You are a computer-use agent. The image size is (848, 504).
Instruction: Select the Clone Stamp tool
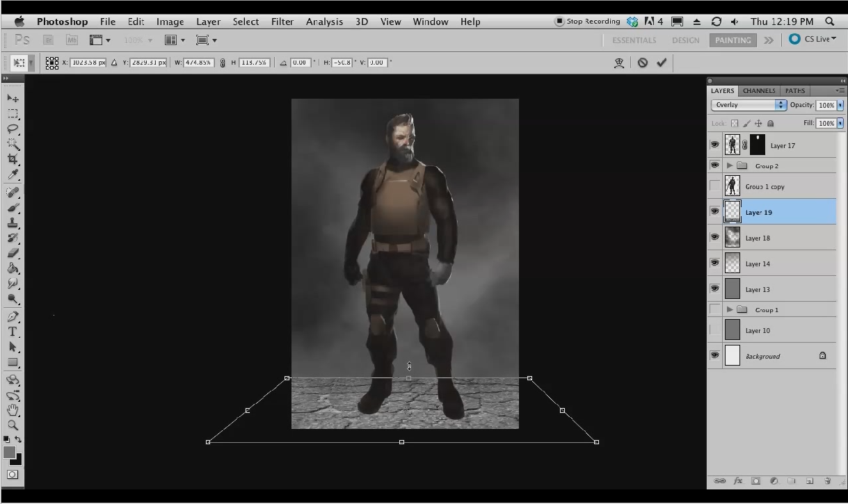[x=13, y=223]
